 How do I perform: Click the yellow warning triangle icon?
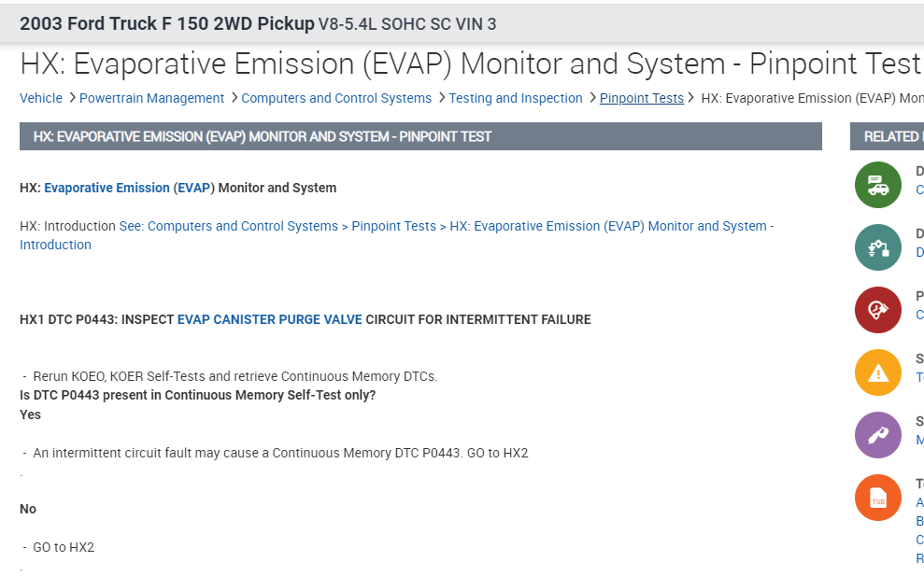click(x=877, y=372)
